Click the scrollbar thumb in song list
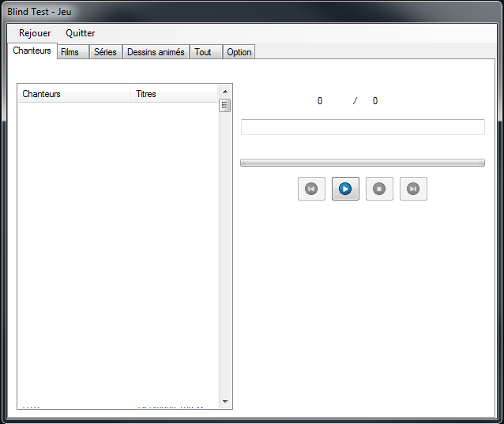The width and height of the screenshot is (504, 424). point(224,105)
